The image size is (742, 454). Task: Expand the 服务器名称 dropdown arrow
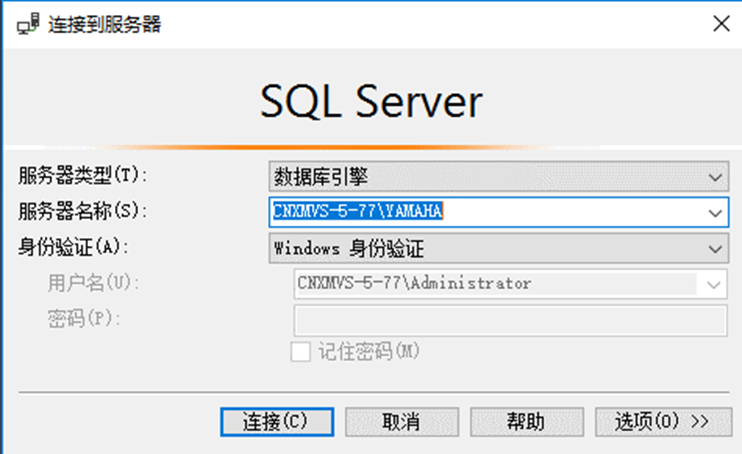click(x=715, y=212)
